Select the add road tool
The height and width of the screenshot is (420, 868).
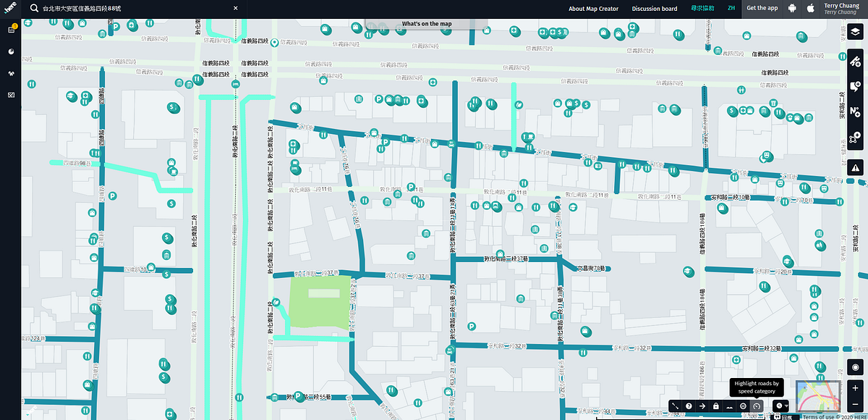coord(856,62)
